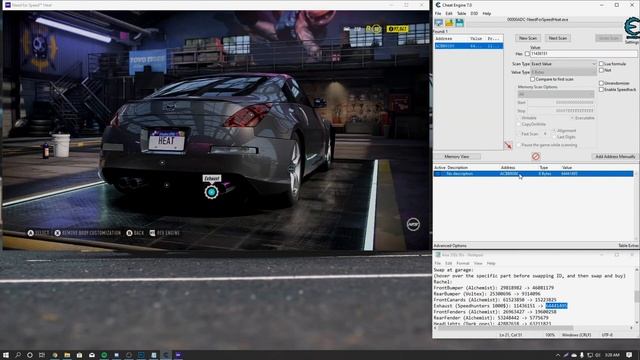640x360 pixels.
Task: Click Add Address Manually button
Action: coord(615,156)
